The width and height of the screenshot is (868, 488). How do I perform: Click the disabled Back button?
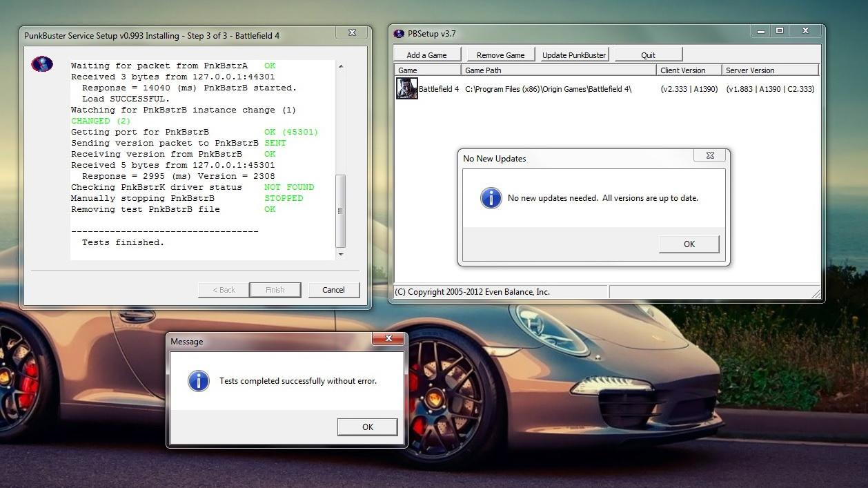point(224,289)
